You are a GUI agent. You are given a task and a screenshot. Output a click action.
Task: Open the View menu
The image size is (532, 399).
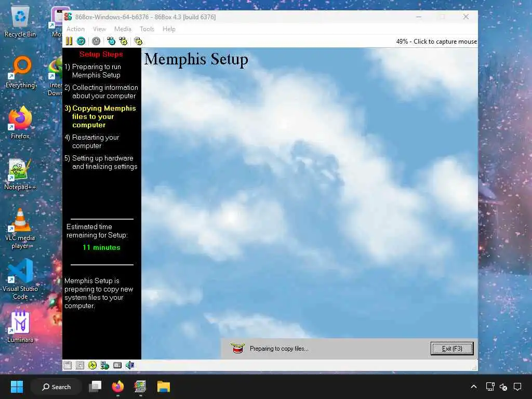coord(99,29)
